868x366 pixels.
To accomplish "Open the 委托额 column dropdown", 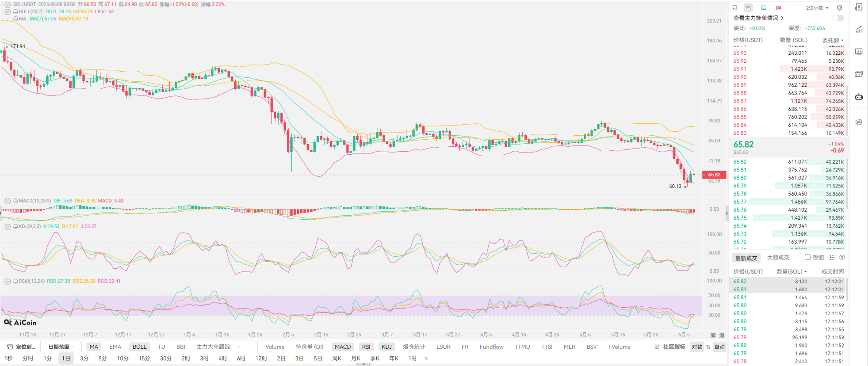I will [833, 40].
